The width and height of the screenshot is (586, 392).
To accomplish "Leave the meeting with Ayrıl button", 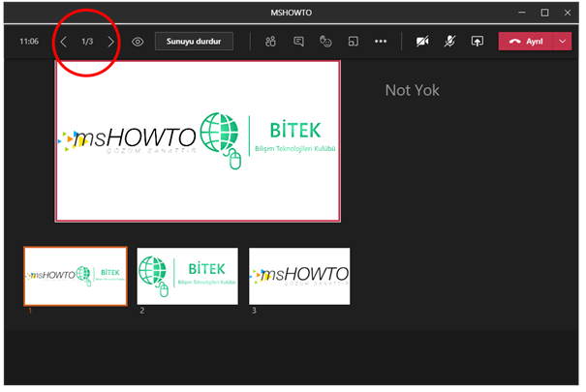I will click(526, 42).
